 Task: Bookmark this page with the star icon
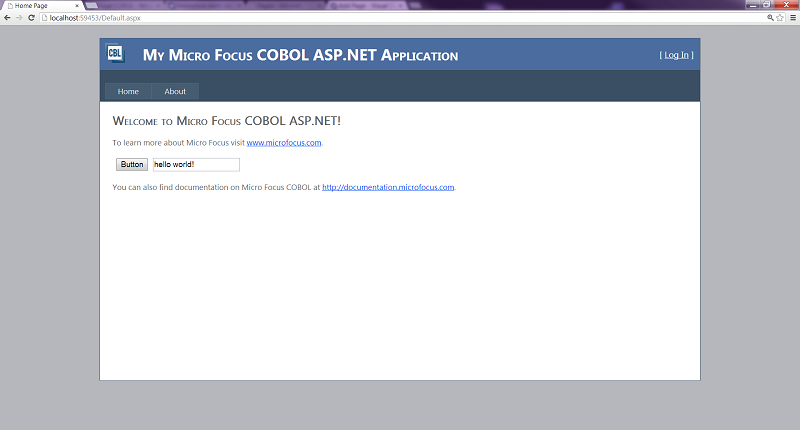[x=780, y=18]
